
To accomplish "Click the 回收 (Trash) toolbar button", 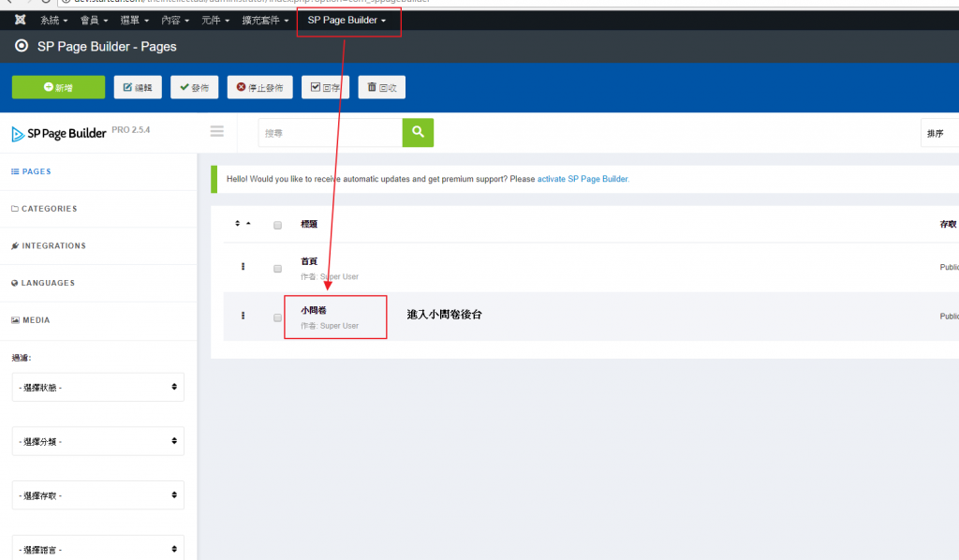I will [381, 87].
